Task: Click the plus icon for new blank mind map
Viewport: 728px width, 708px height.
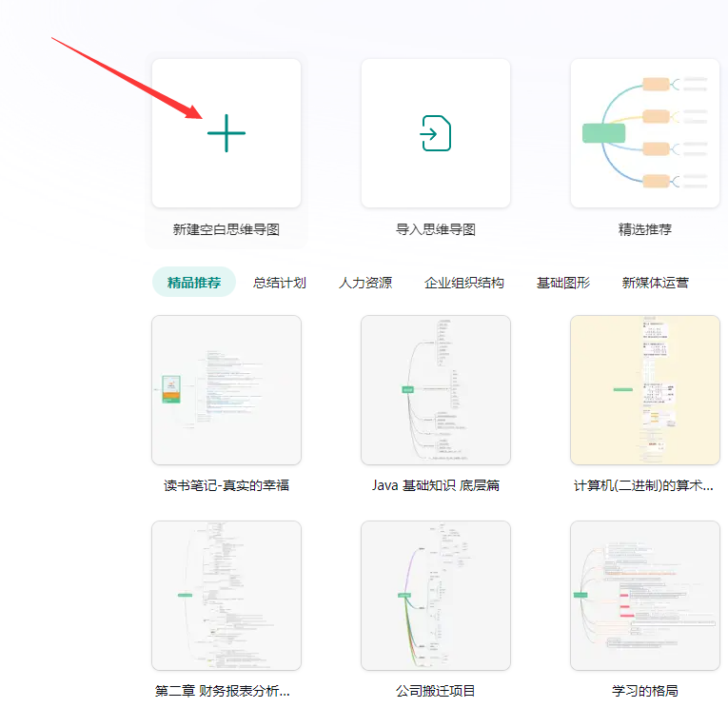Action: tap(226, 133)
